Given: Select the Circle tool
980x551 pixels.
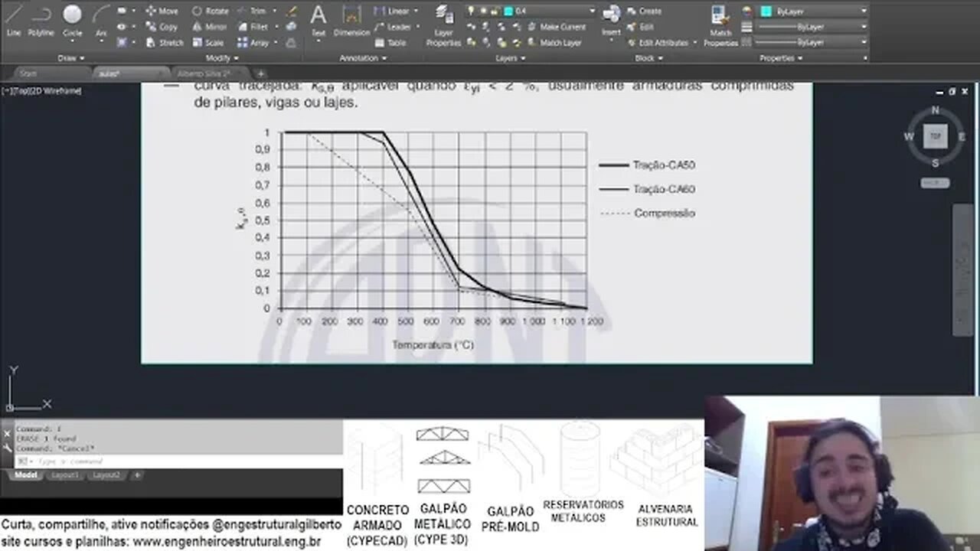Looking at the screenshot, I should 72,20.
